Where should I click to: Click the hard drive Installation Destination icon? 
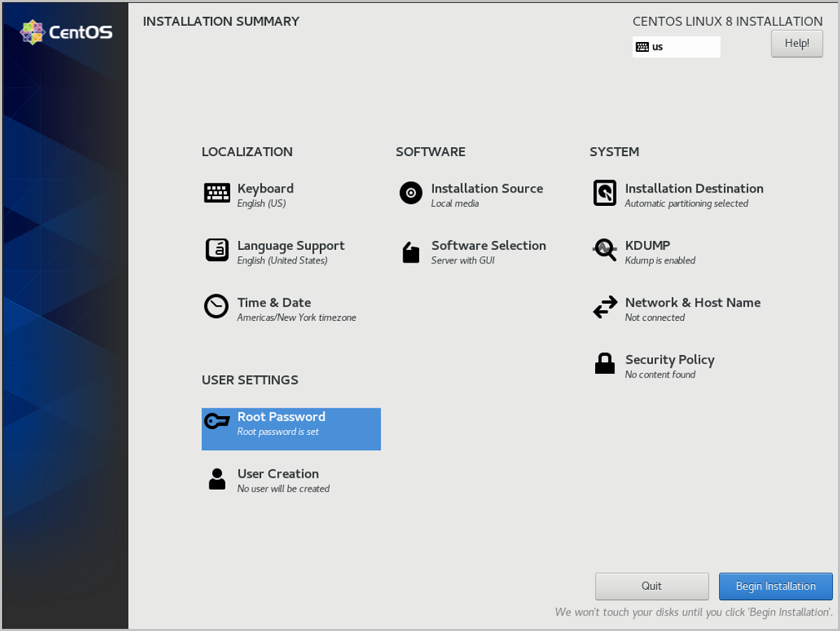(x=605, y=193)
